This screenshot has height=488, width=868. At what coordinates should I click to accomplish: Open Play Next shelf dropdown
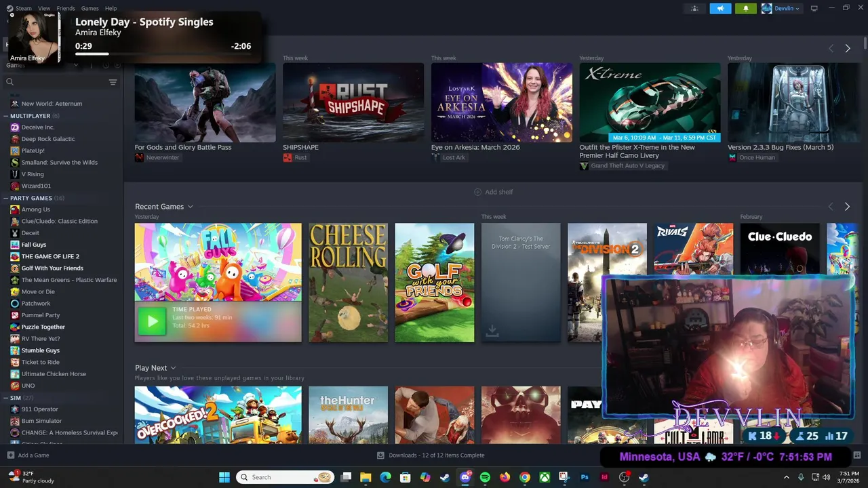coord(174,368)
